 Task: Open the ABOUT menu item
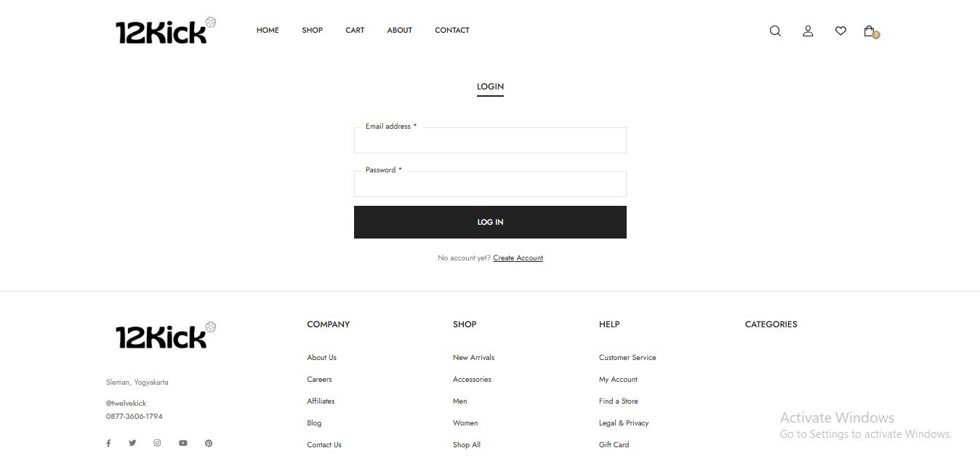click(x=399, y=31)
